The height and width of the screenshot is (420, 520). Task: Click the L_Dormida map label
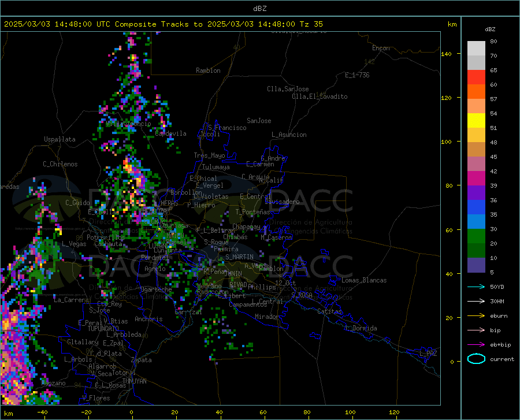point(362,328)
